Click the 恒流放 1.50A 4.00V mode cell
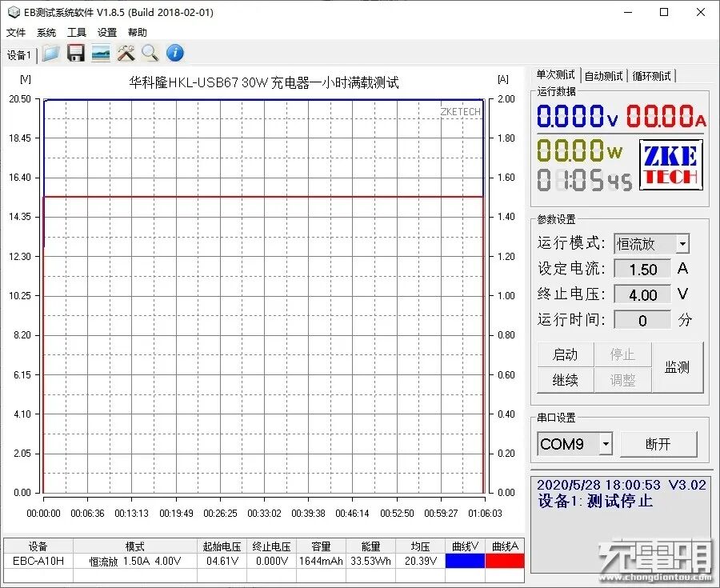Screen dimensions: 720x588 135,561
